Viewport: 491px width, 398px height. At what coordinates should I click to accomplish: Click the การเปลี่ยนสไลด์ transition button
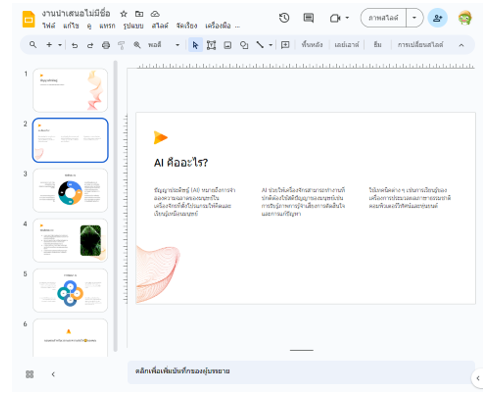pyautogui.click(x=420, y=45)
